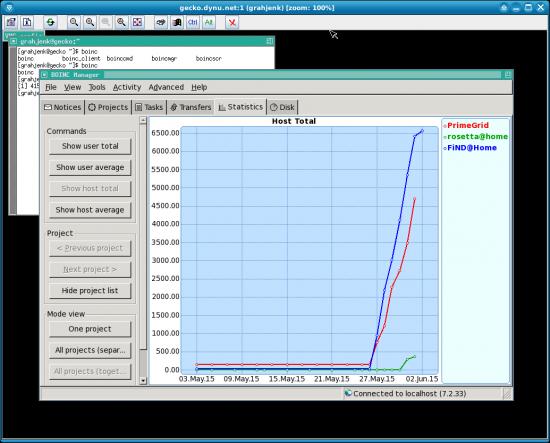Toggle the Alt key button
This screenshot has width=550, height=443.
coord(209,22)
